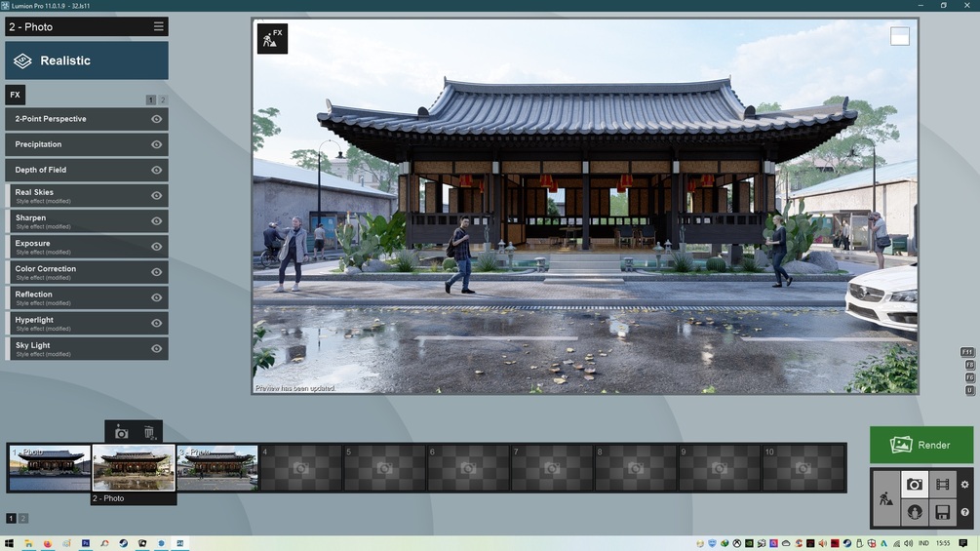Select empty photo slot 7
The image size is (980, 551).
pyautogui.click(x=553, y=468)
